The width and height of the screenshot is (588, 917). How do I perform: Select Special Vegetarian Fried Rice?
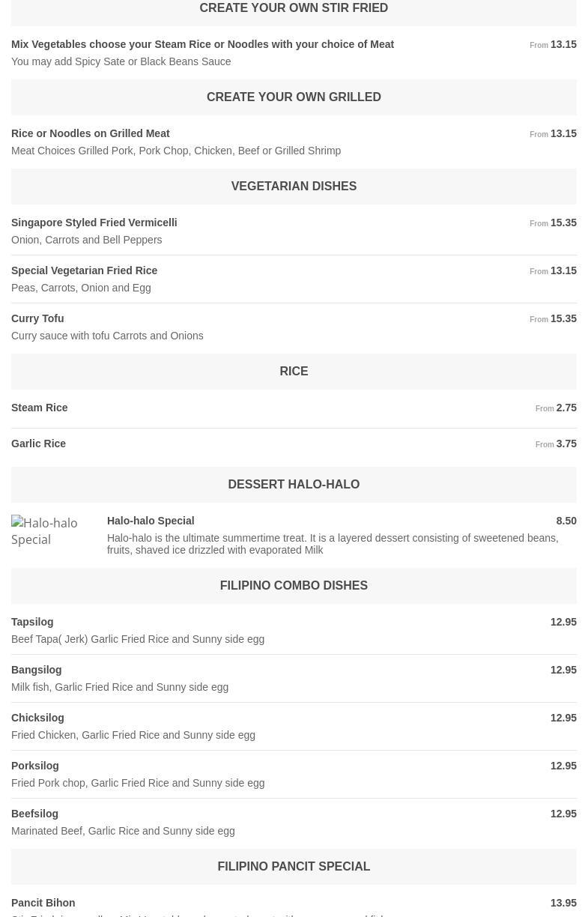85,270
